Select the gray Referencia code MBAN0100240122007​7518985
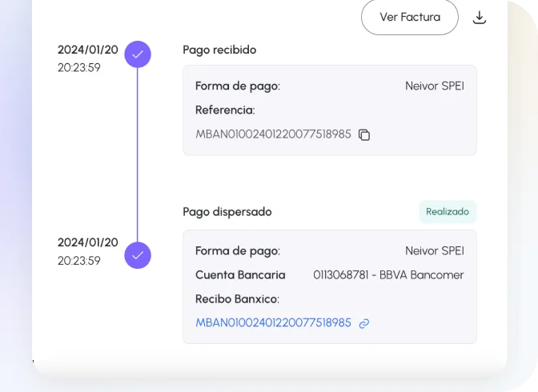This screenshot has height=392, width=538. 273,134
